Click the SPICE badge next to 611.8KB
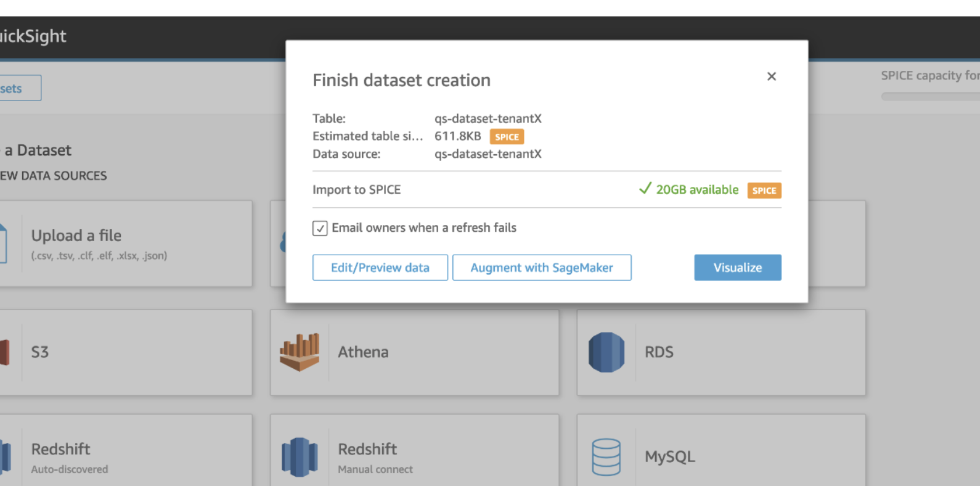The width and height of the screenshot is (980, 486). (507, 137)
